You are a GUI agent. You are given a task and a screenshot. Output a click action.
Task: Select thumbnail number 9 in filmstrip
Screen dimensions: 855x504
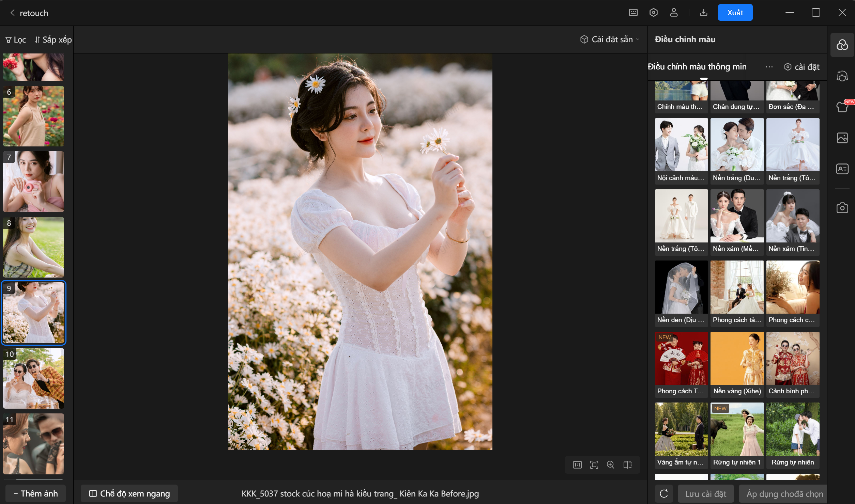(33, 313)
